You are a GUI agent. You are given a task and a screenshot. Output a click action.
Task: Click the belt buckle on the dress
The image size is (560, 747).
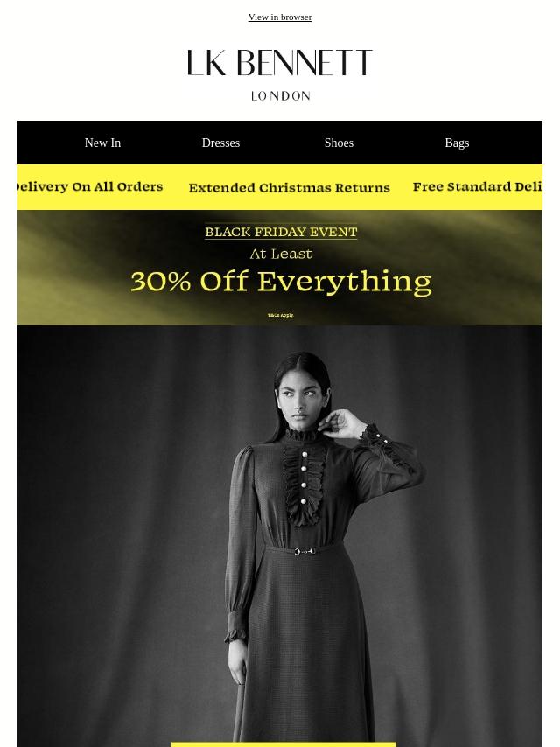304,551
